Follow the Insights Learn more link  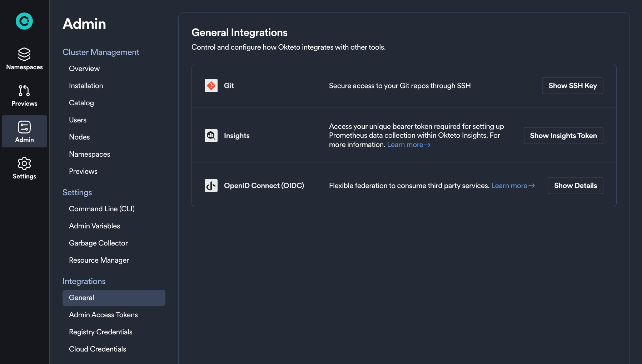click(408, 145)
